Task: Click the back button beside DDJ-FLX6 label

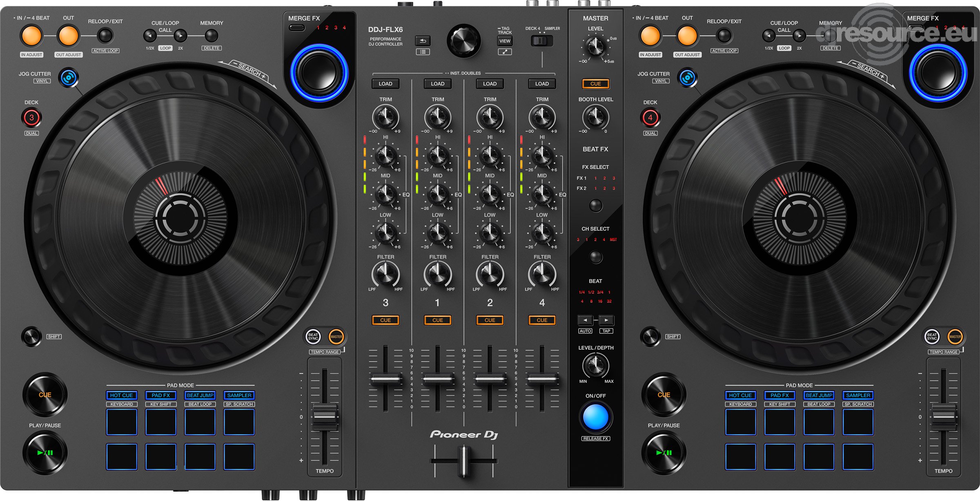Action: click(x=423, y=41)
